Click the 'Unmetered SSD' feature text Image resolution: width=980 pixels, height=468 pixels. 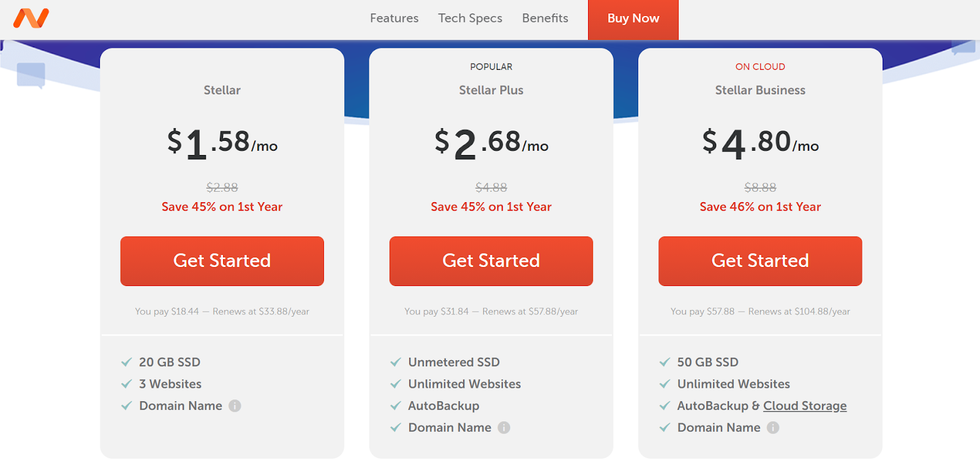(x=454, y=362)
